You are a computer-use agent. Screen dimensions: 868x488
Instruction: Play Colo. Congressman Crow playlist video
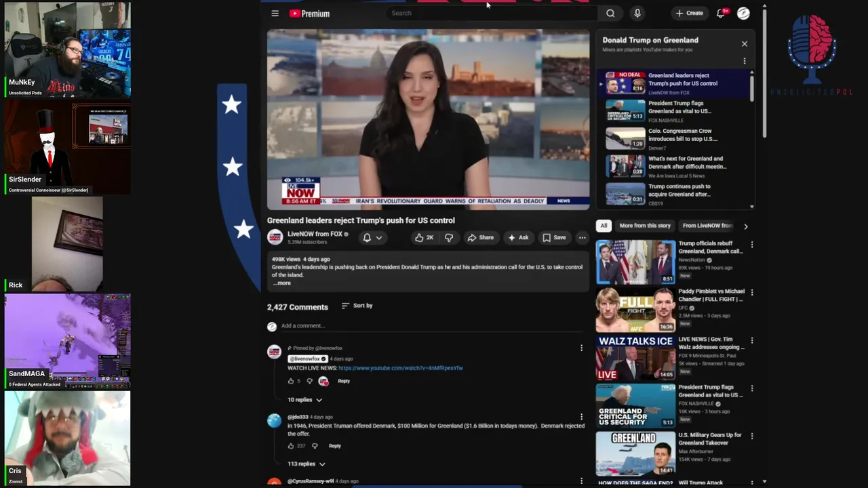pos(675,138)
